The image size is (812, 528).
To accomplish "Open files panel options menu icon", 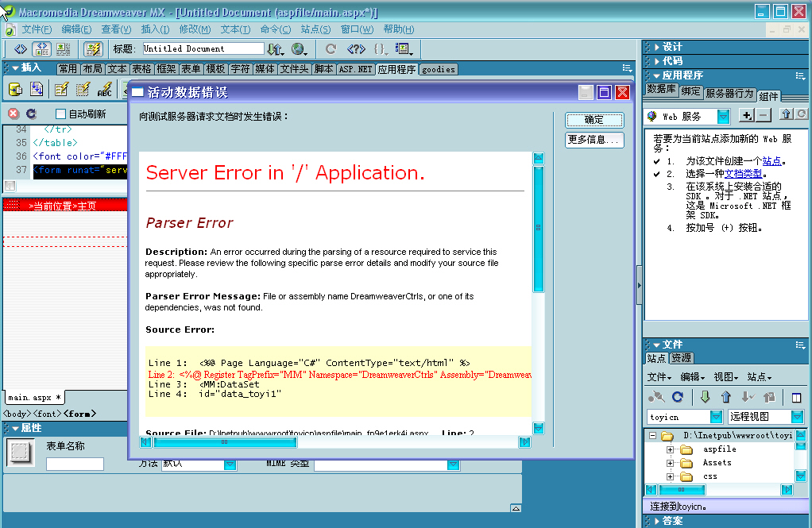I will 801,345.
